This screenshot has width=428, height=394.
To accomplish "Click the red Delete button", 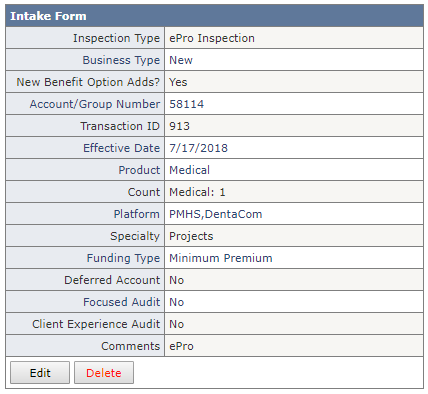I will coord(104,373).
